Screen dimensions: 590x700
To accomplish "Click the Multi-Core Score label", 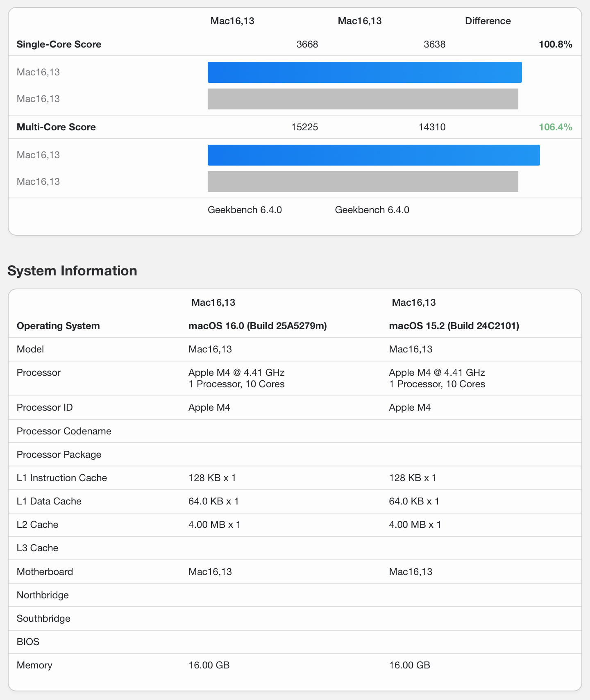I will pyautogui.click(x=56, y=127).
